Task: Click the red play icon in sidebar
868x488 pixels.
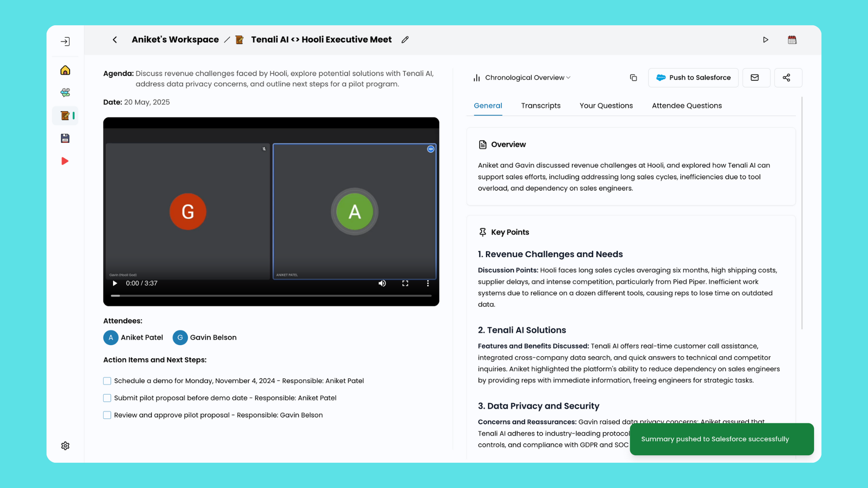Action: tap(65, 161)
